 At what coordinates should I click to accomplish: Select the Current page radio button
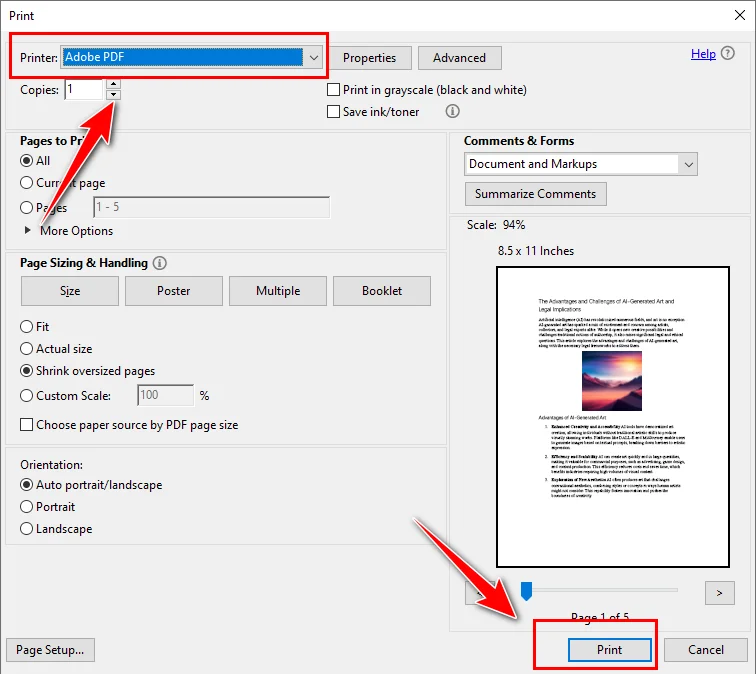27,183
